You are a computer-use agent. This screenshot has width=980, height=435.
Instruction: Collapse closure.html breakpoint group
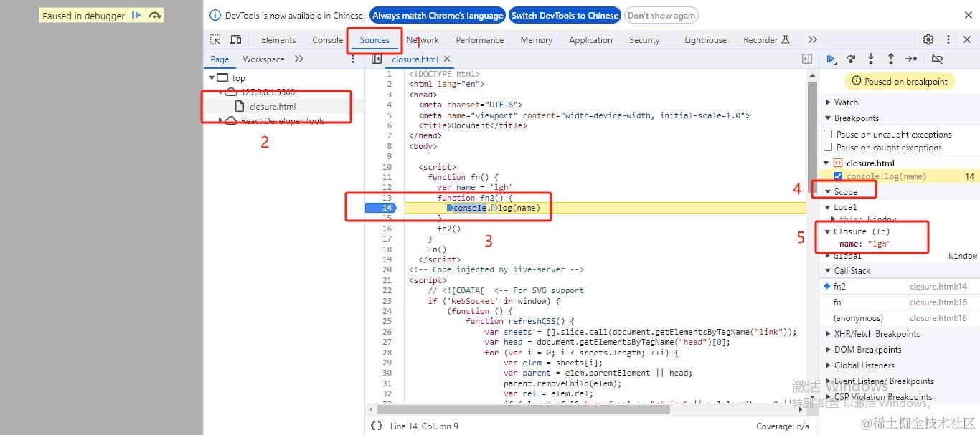pyautogui.click(x=826, y=163)
